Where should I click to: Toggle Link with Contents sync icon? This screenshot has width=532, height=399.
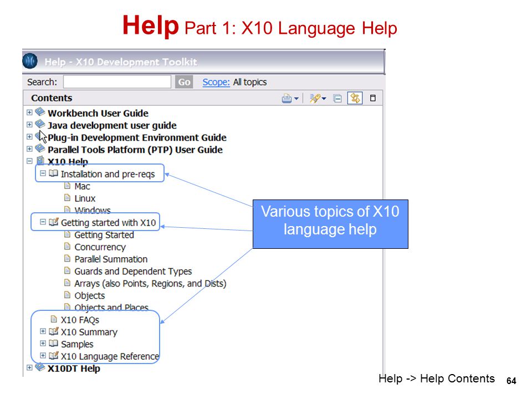355,99
